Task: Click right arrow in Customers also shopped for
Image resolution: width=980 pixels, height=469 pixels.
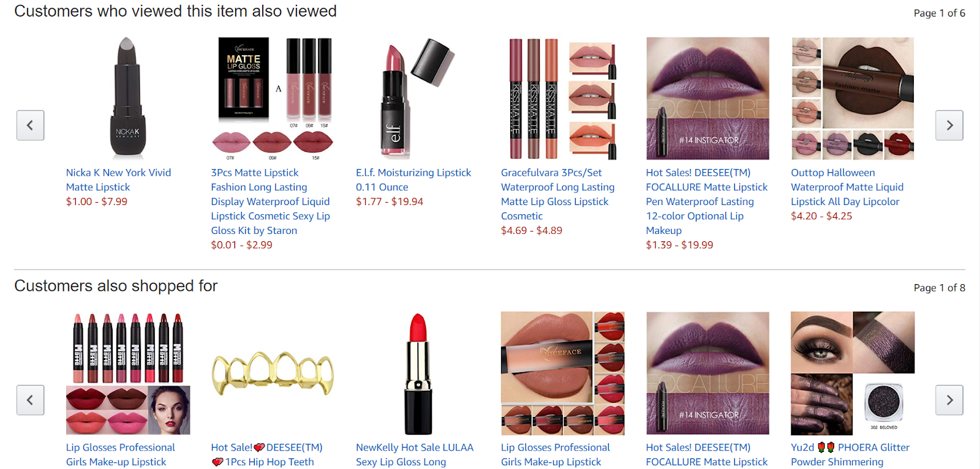Action: [x=949, y=400]
